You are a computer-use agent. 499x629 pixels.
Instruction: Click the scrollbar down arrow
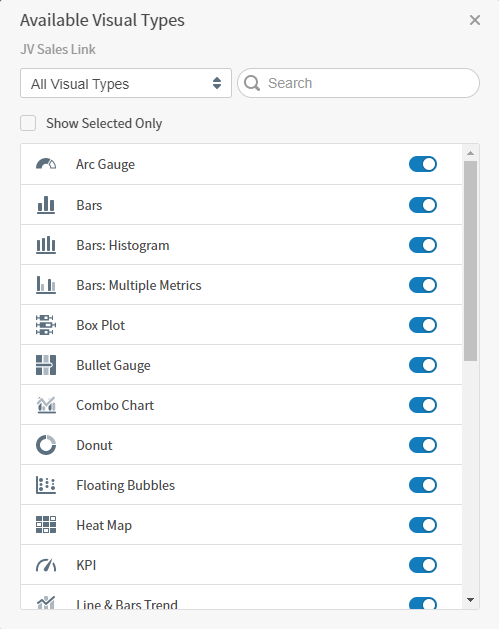pyautogui.click(x=471, y=600)
